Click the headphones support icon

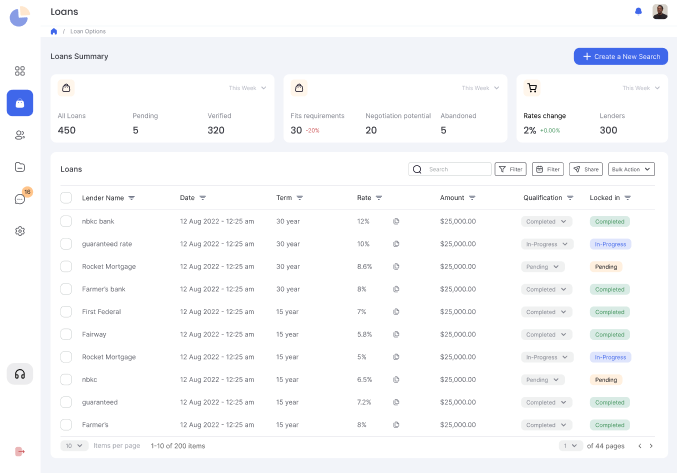coord(20,373)
